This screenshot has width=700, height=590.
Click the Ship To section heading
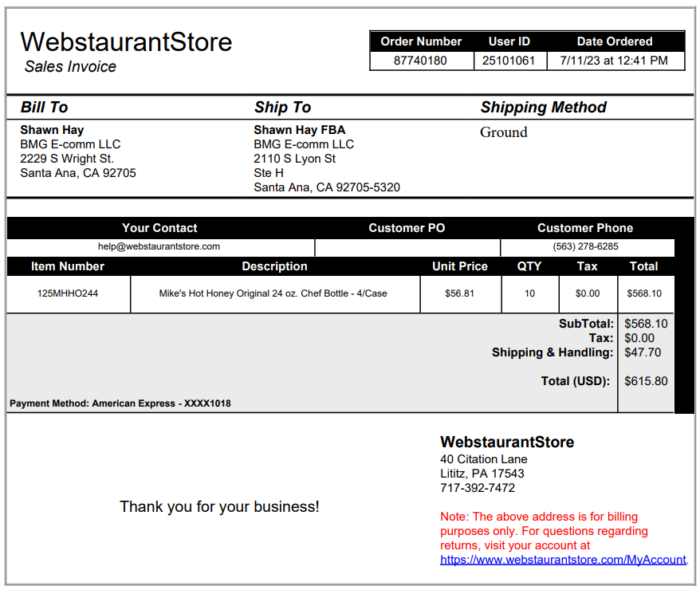click(x=282, y=108)
